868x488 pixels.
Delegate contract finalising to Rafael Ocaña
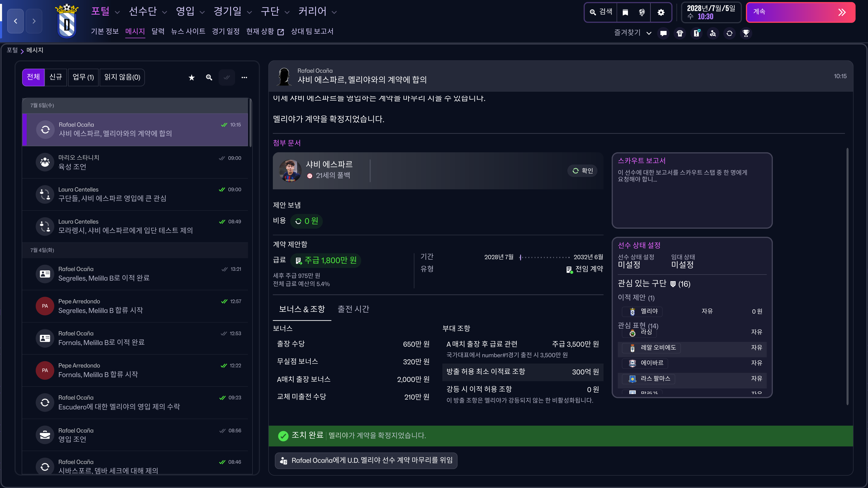click(x=366, y=460)
